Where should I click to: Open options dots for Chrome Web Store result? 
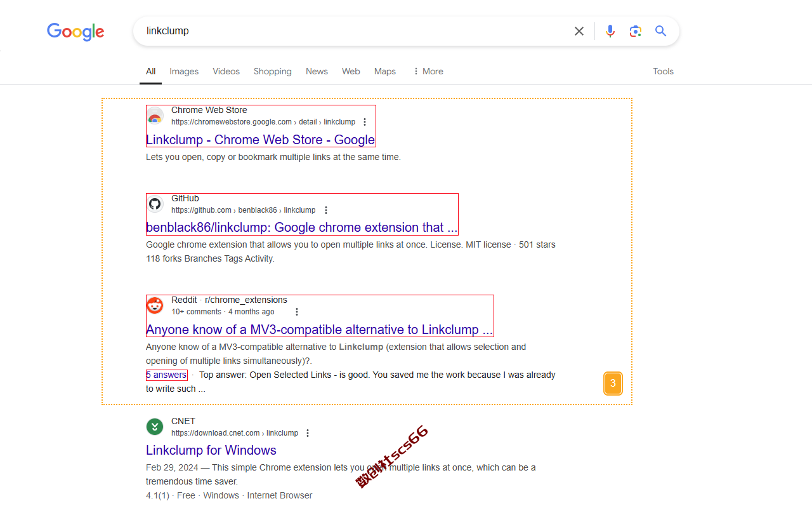click(365, 122)
